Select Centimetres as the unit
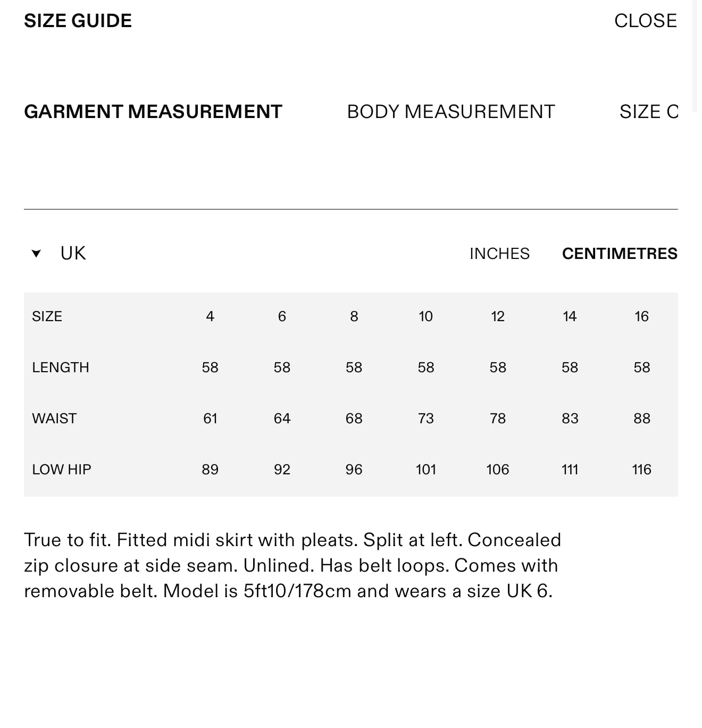Viewport: 702px width, 728px height. [620, 254]
